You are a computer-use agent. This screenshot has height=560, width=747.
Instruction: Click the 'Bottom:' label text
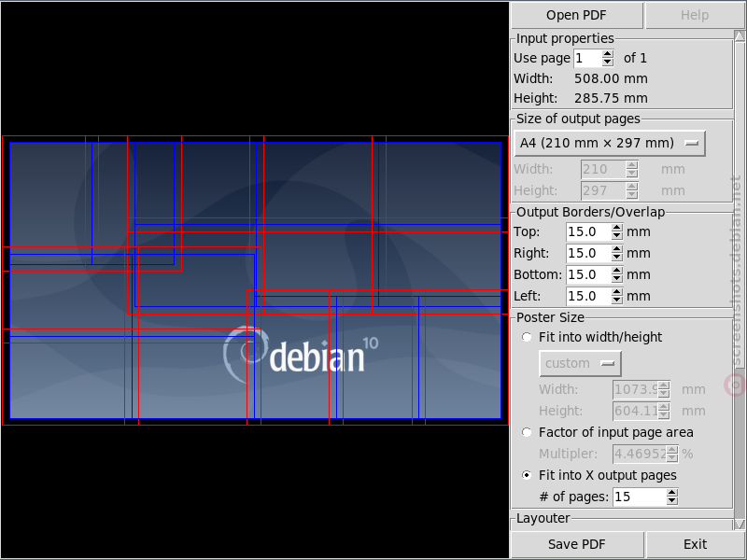click(x=538, y=274)
